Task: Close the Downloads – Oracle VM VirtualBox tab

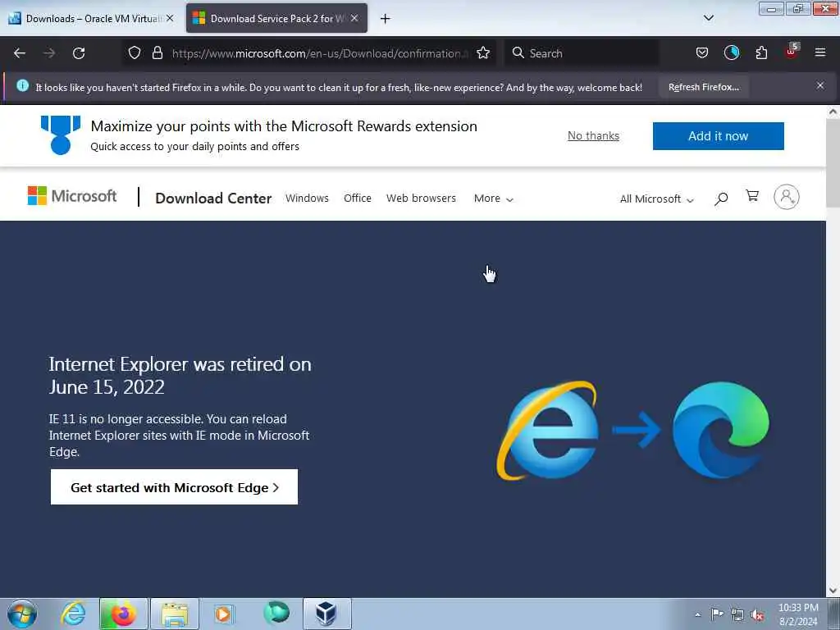Action: pyautogui.click(x=170, y=18)
